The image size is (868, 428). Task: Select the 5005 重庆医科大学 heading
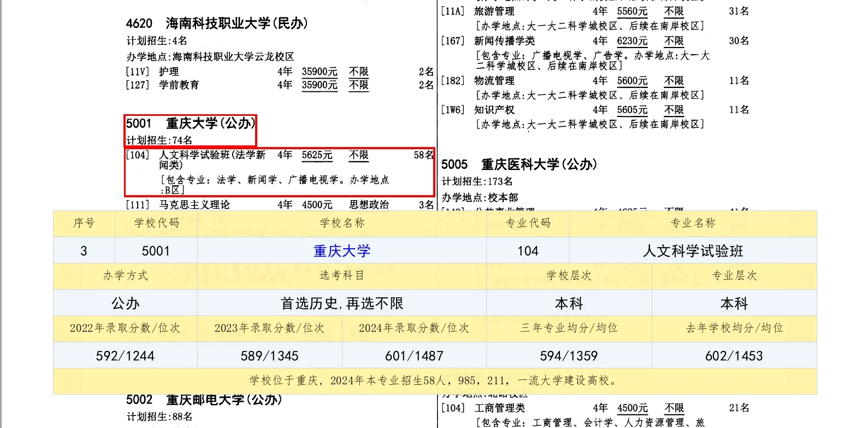pyautogui.click(x=518, y=165)
